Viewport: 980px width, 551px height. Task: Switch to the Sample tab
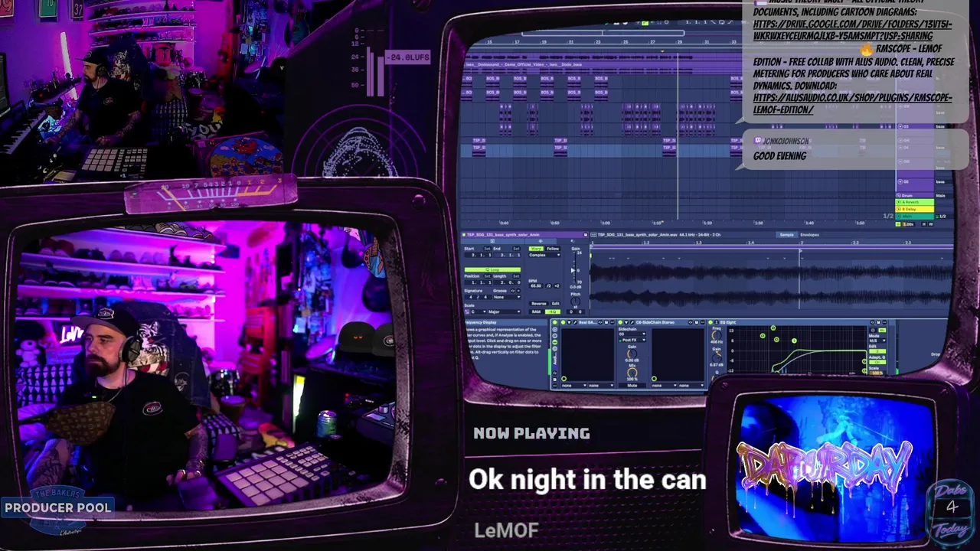[x=786, y=234]
